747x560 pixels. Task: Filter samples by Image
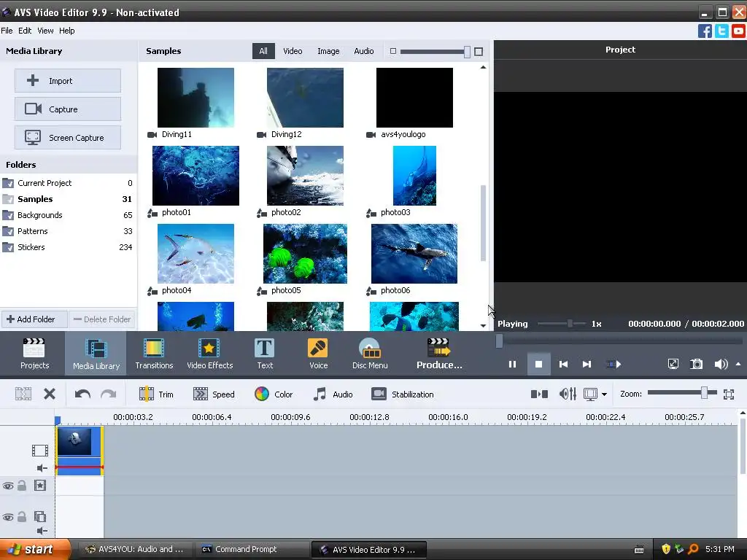(328, 51)
